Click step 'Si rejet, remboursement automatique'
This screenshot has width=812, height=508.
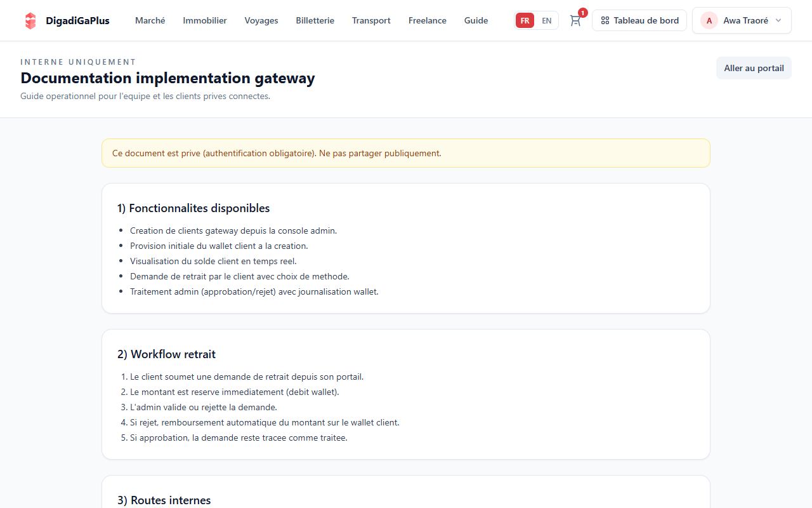[265, 422]
